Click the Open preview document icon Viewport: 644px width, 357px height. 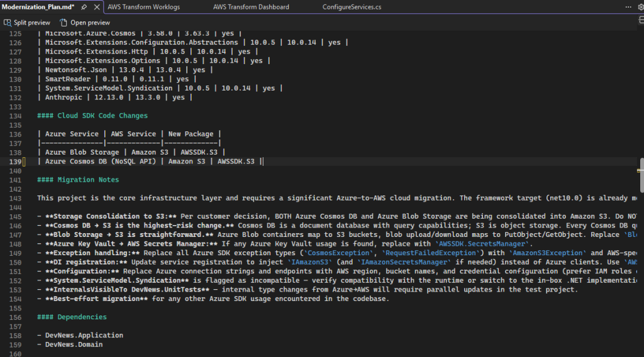64,23
